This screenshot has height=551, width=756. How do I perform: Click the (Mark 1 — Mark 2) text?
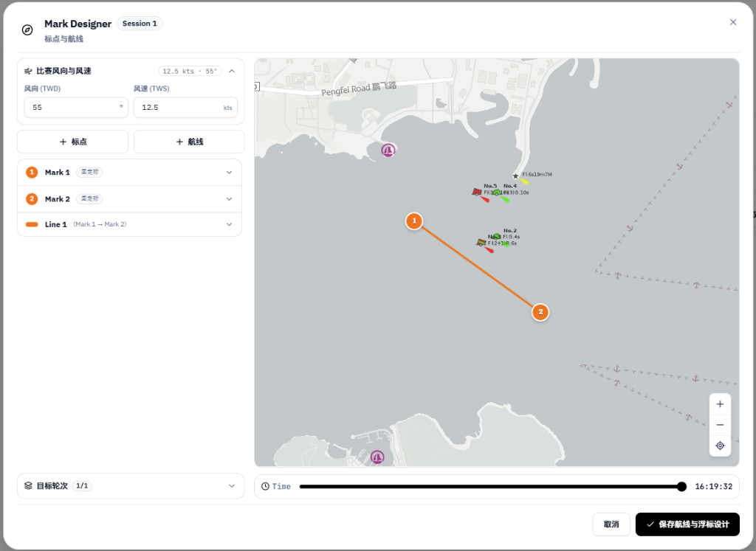[100, 224]
